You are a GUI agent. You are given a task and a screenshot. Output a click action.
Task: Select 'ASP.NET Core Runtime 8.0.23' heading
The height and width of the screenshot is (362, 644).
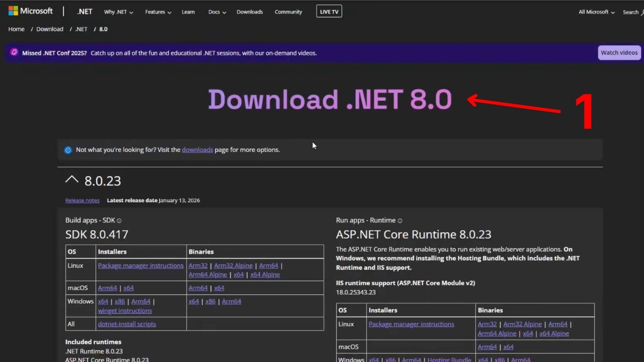[414, 234]
